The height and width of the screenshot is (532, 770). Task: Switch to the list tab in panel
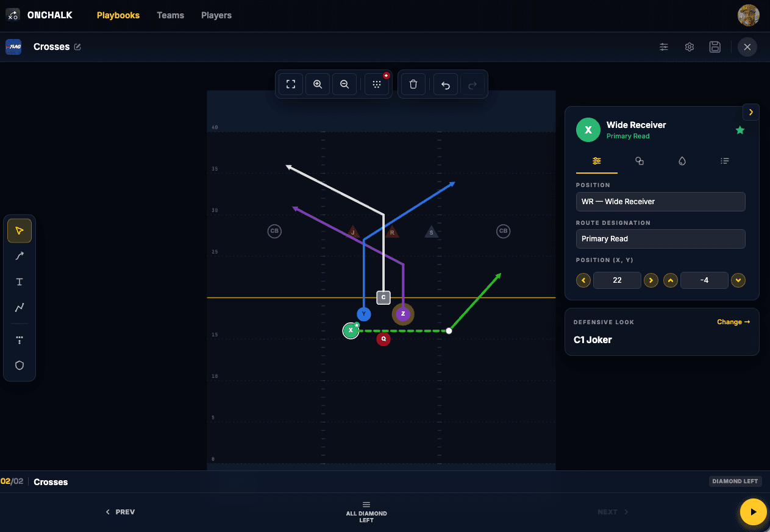coord(725,161)
